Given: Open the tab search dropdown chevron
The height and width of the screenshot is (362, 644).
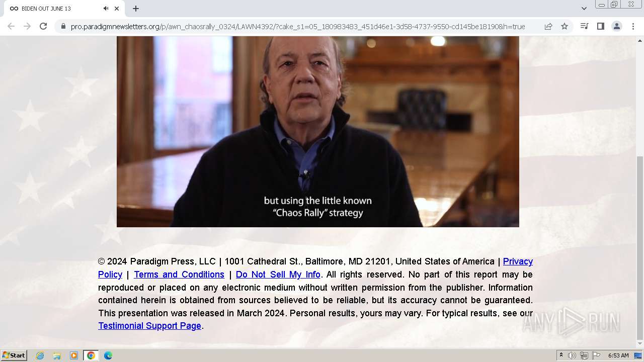Looking at the screenshot, I should 584,9.
